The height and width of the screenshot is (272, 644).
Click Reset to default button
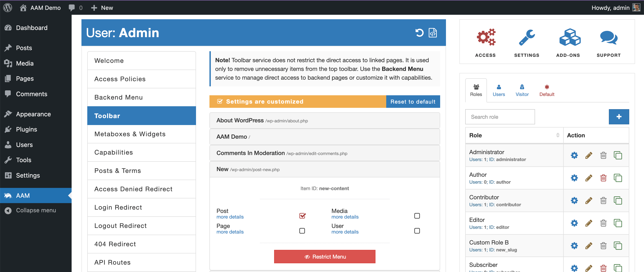click(413, 102)
